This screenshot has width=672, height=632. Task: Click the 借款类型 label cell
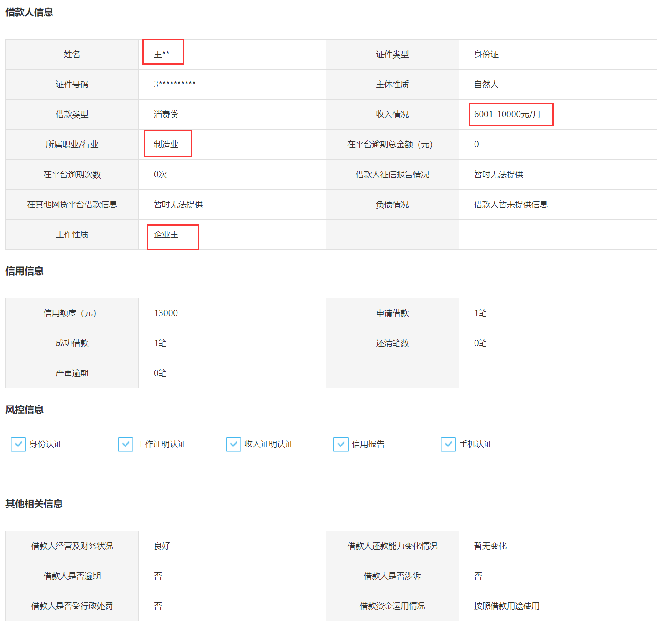click(x=72, y=115)
